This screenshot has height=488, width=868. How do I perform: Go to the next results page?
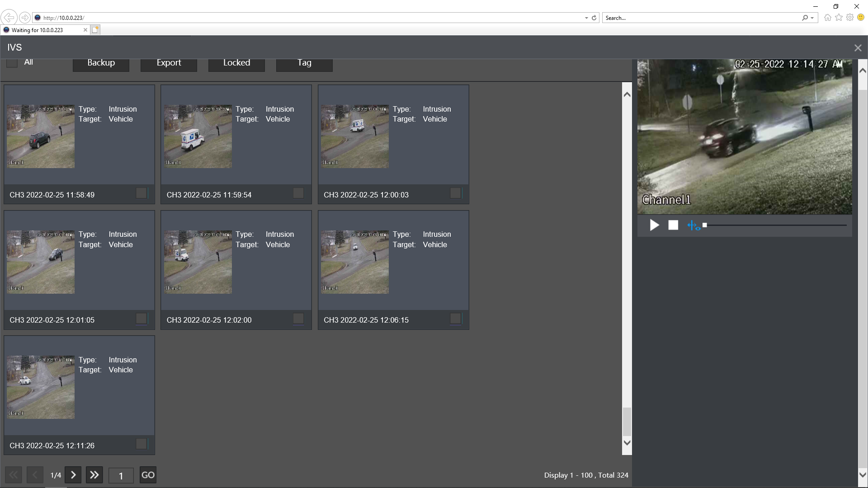click(x=73, y=475)
